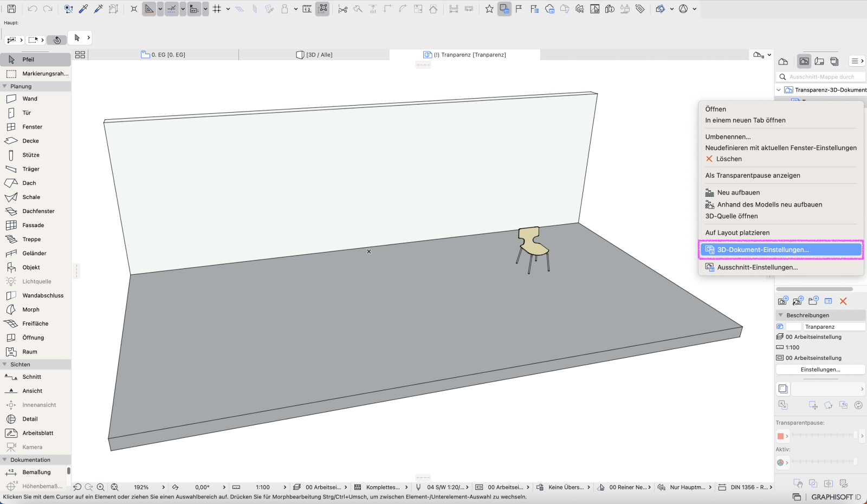Collapse the Beschreibungen panel section
Image resolution: width=867 pixels, height=504 pixels.
tap(781, 315)
